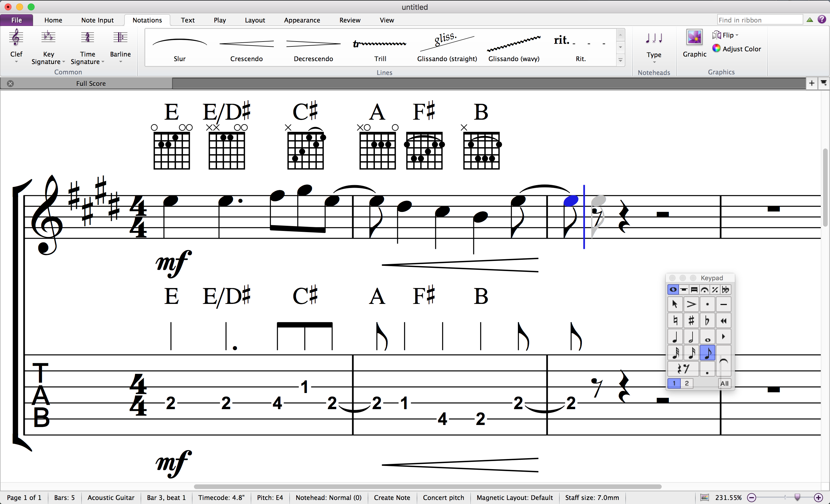Viewport: 830px width, 504px height.
Task: Switch the Keypad to voice 2
Action: (687, 383)
